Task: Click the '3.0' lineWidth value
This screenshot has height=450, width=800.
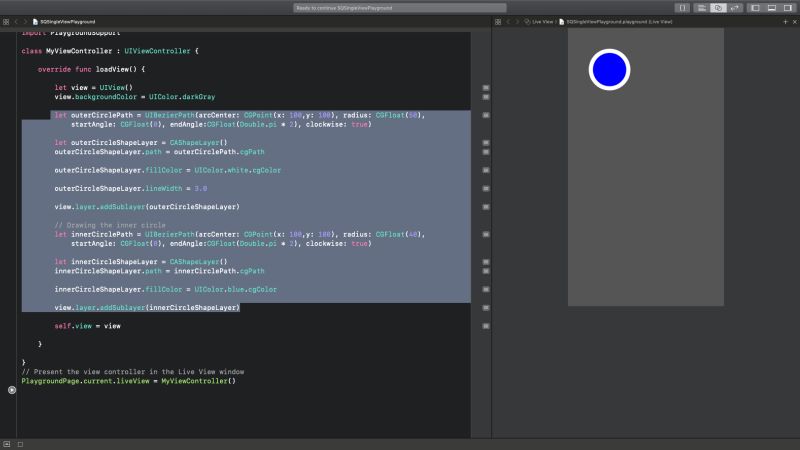Action: (x=201, y=189)
